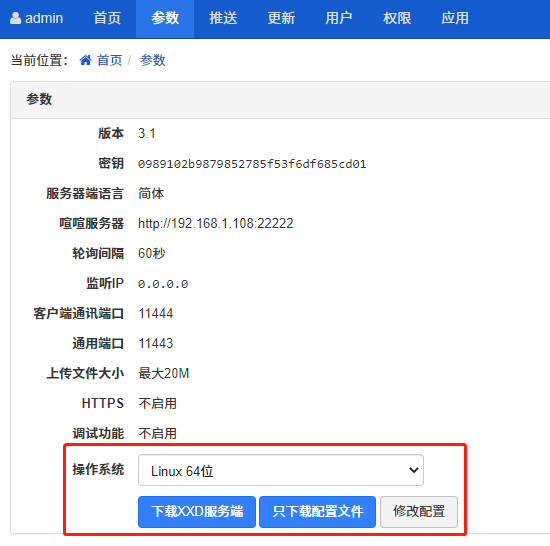Click the 修改配置 button

pyautogui.click(x=419, y=512)
